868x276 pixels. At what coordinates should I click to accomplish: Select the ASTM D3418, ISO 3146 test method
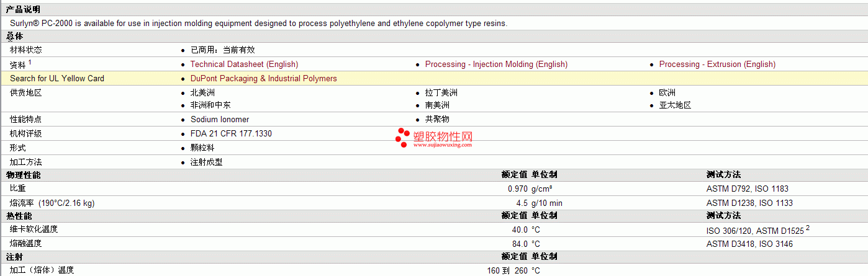click(749, 244)
